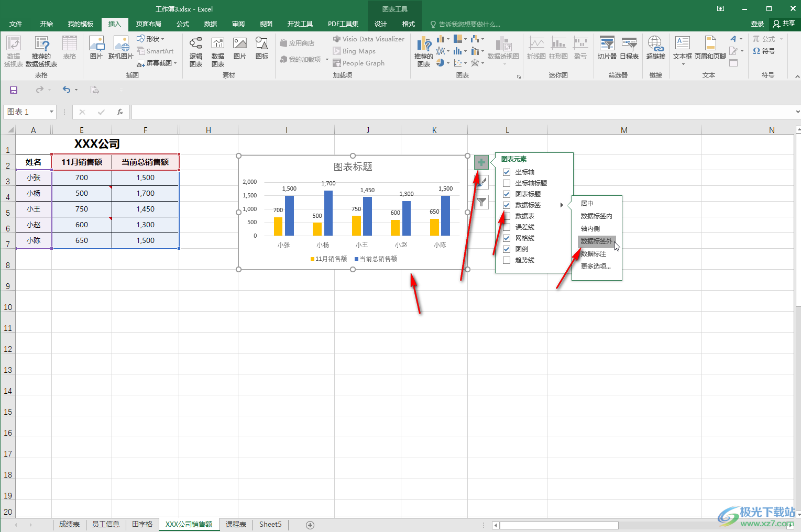Open Bing Maps add-in
Viewport: 801px width, 532px height.
[x=354, y=51]
